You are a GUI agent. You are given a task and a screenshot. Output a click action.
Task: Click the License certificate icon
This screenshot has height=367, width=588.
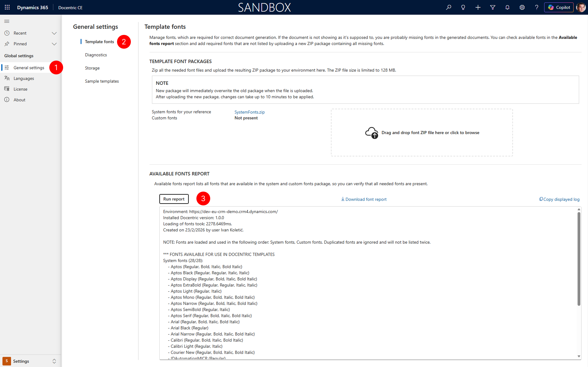7,89
